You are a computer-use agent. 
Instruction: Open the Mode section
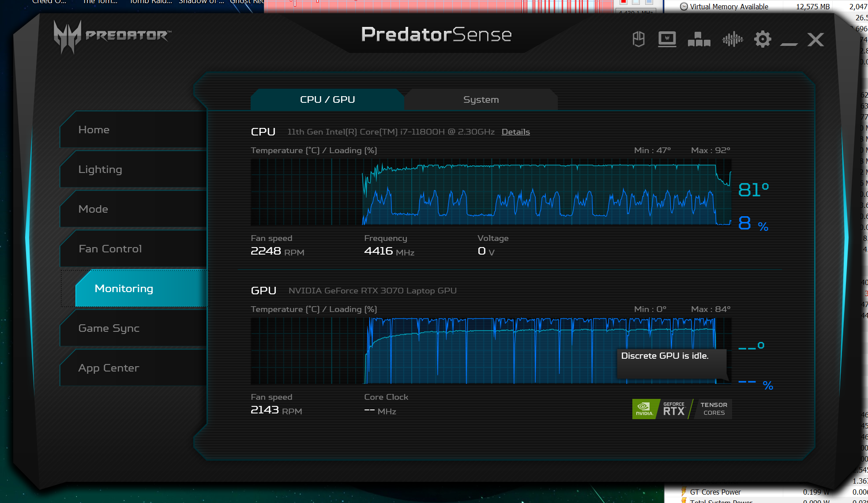click(x=133, y=209)
